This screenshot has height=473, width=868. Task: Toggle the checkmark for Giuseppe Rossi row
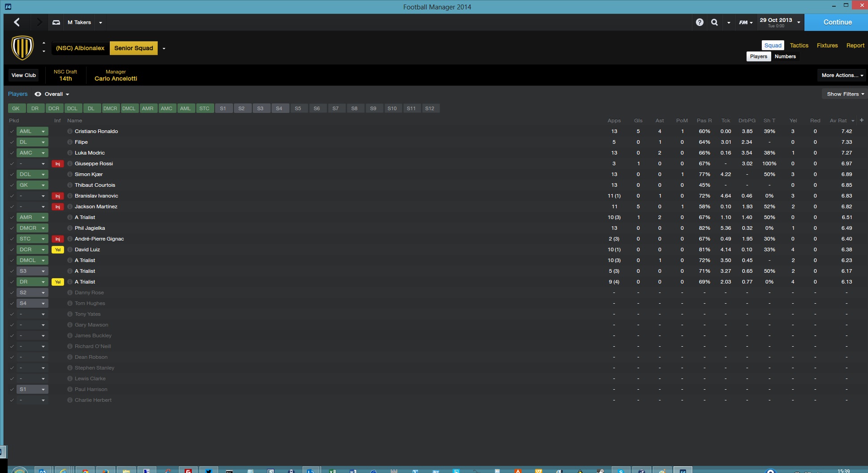[12, 164]
